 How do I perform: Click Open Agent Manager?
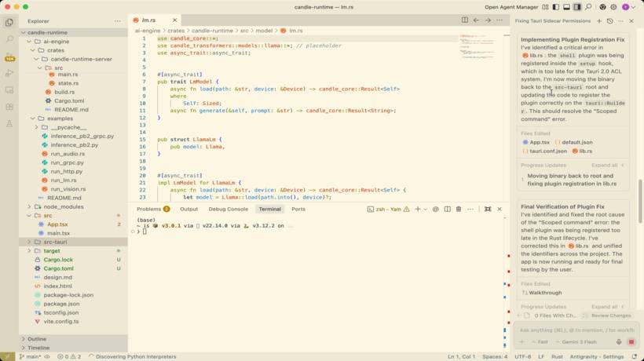pos(512,7)
